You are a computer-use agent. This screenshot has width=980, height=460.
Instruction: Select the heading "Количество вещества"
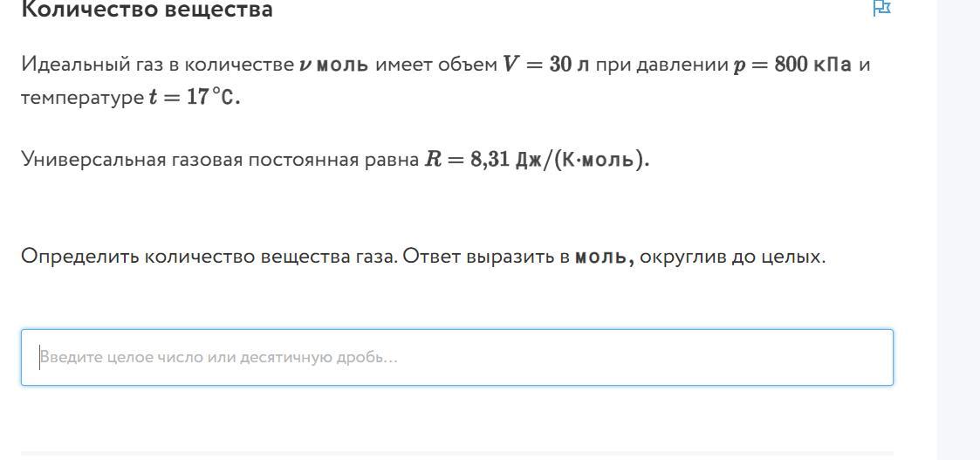click(x=147, y=10)
